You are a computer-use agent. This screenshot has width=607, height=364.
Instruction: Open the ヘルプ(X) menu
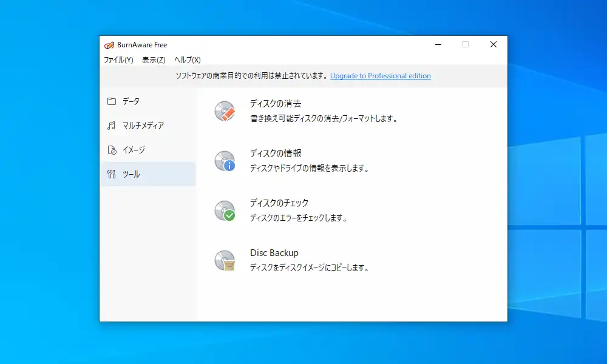188,60
